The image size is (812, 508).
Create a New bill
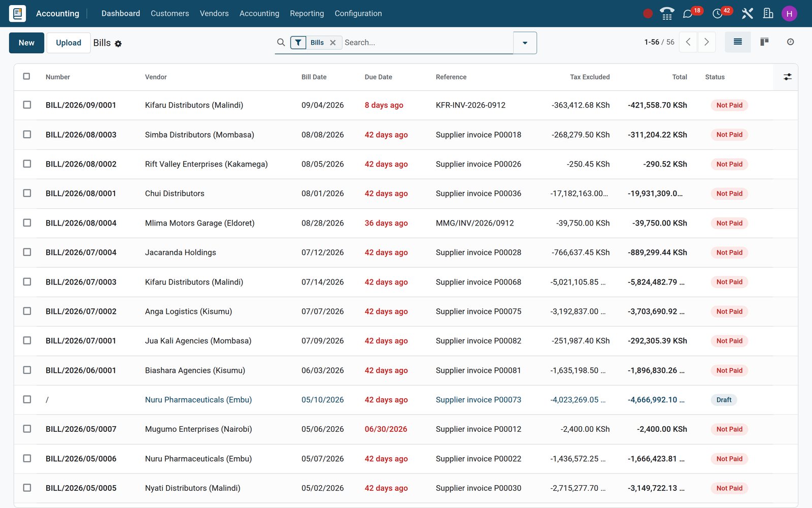26,43
